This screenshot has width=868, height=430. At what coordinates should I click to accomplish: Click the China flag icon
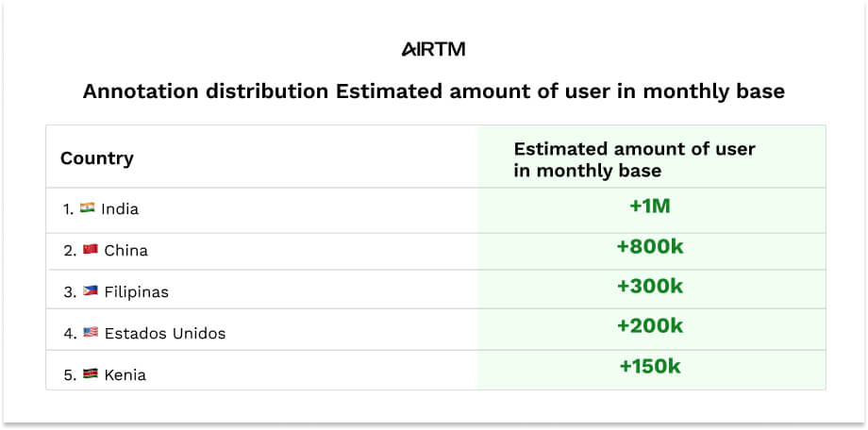click(91, 250)
